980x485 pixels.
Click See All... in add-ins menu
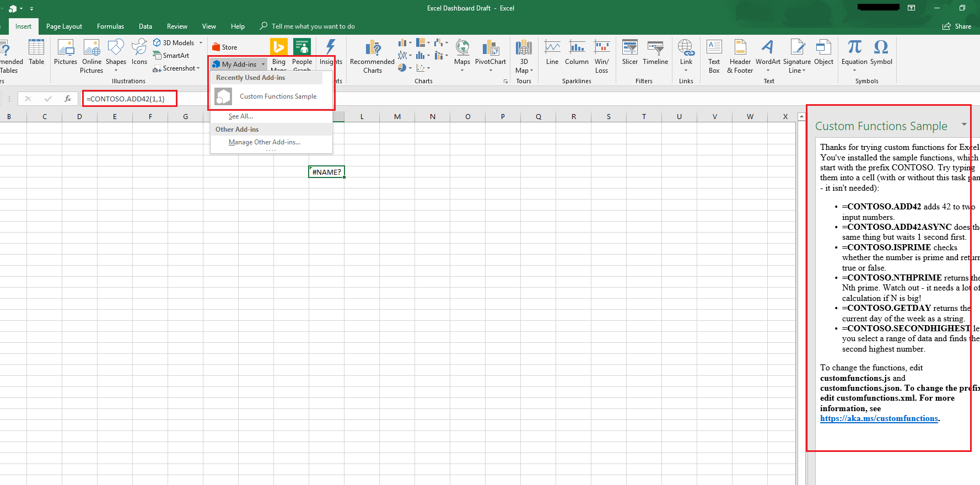click(241, 116)
